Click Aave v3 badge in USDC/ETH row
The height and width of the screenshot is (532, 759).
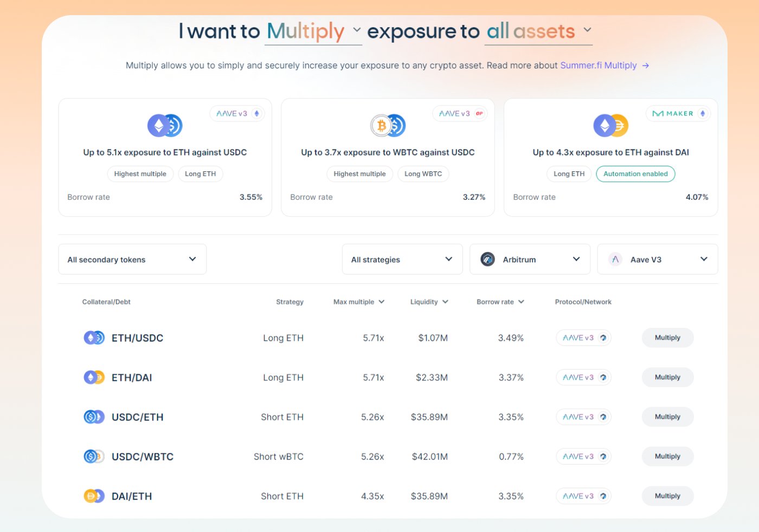click(583, 417)
